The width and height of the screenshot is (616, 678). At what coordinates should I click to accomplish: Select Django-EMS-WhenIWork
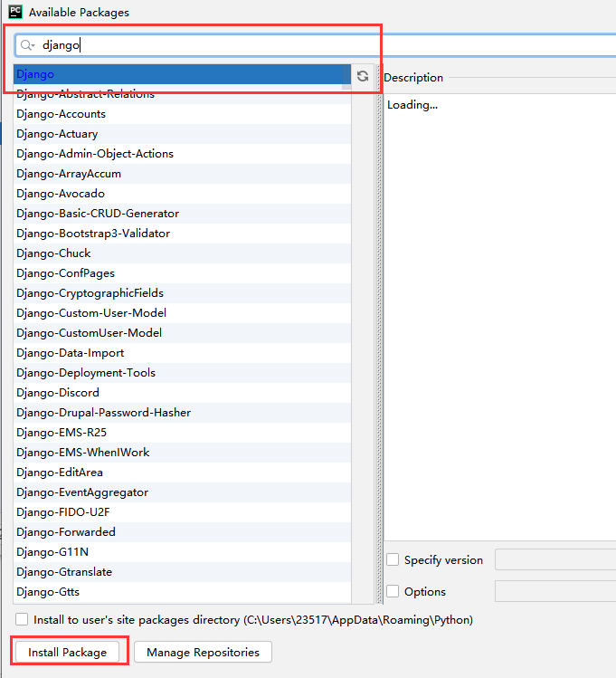coord(183,452)
